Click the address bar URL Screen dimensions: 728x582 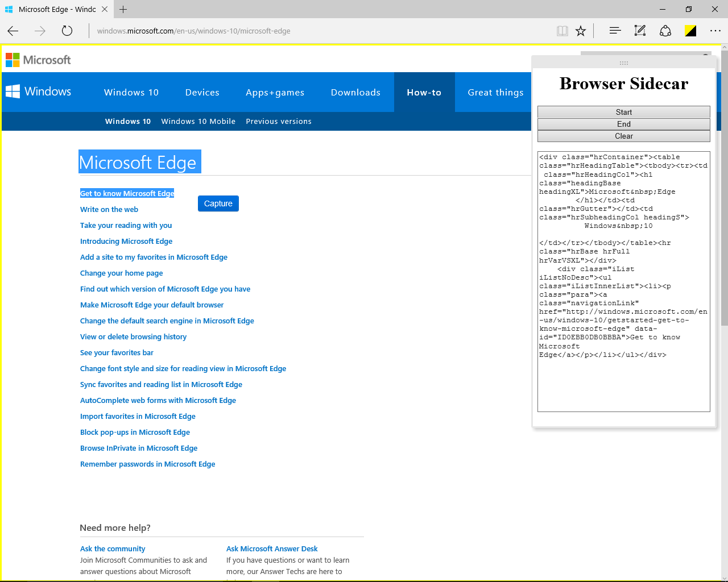pos(193,31)
